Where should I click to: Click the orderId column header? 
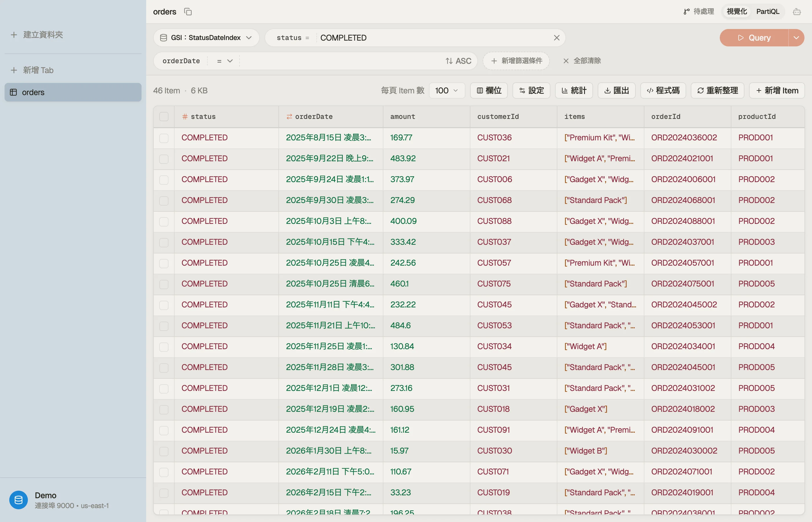point(687,117)
